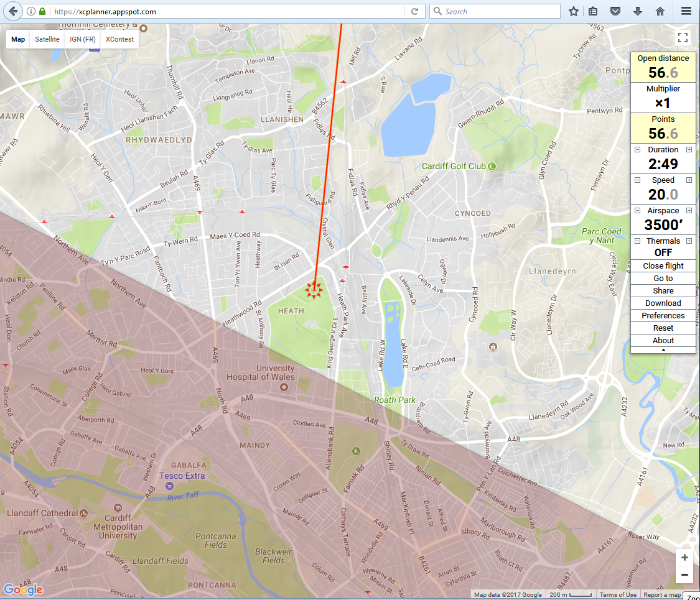The height and width of the screenshot is (600, 700).
Task: Click the Airspace value 3500'
Action: click(663, 225)
